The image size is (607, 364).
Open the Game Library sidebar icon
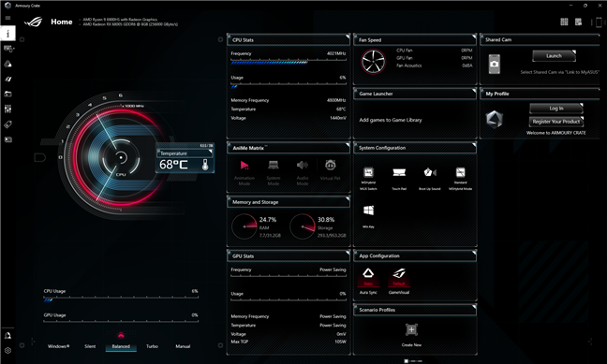tap(7, 94)
